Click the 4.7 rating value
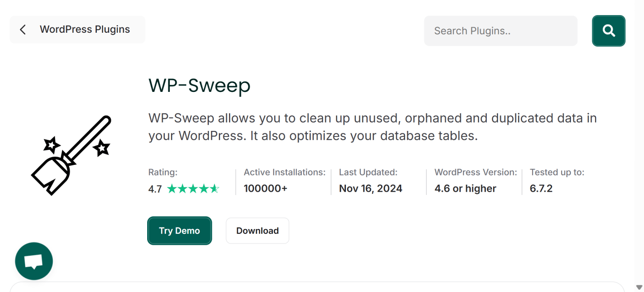The height and width of the screenshot is (292, 644). (x=155, y=188)
